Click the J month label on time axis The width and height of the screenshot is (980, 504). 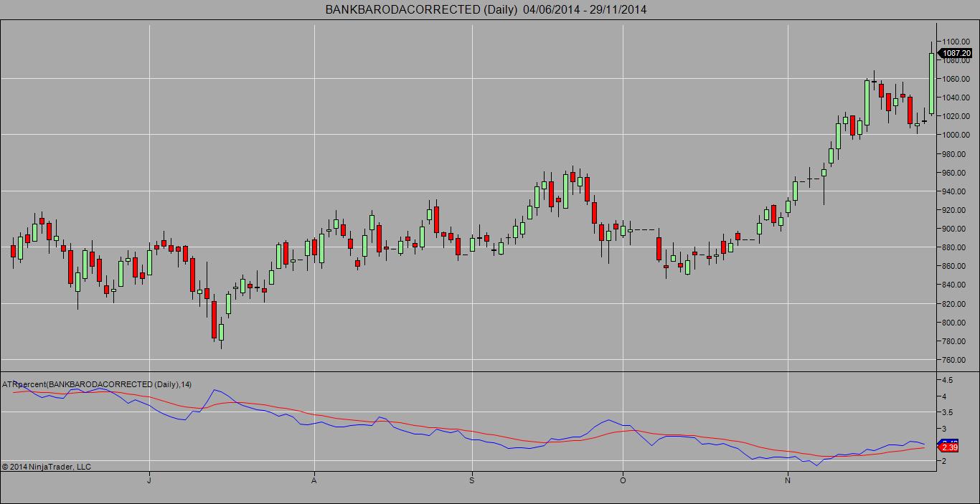(149, 480)
